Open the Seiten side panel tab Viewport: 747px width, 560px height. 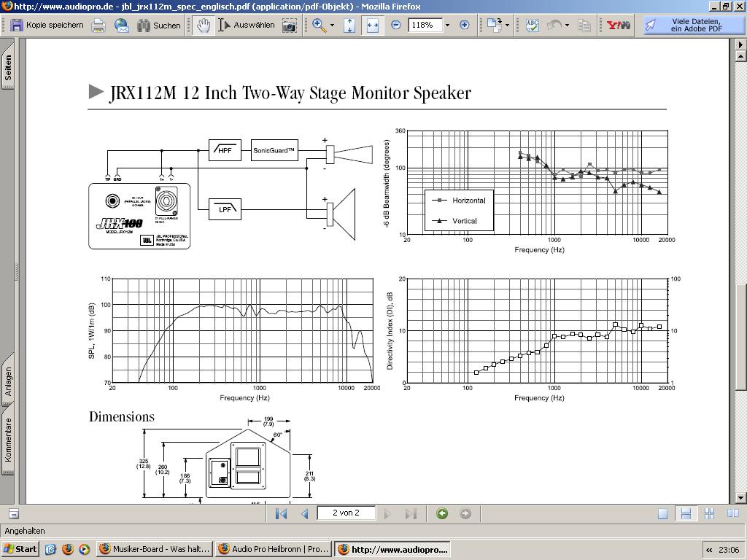pos(8,68)
